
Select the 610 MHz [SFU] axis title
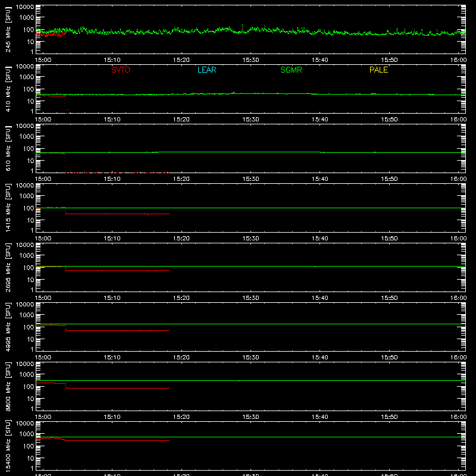pos(8,148)
